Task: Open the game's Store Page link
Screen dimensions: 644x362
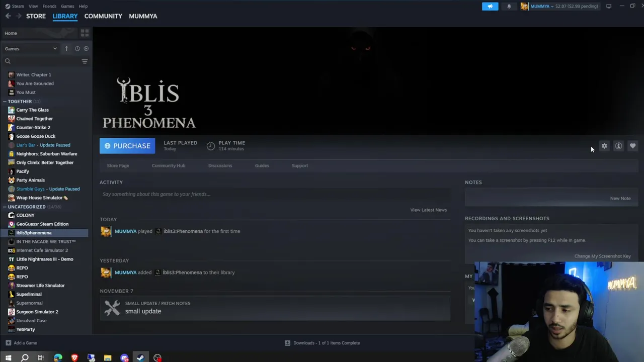Action: click(x=118, y=165)
